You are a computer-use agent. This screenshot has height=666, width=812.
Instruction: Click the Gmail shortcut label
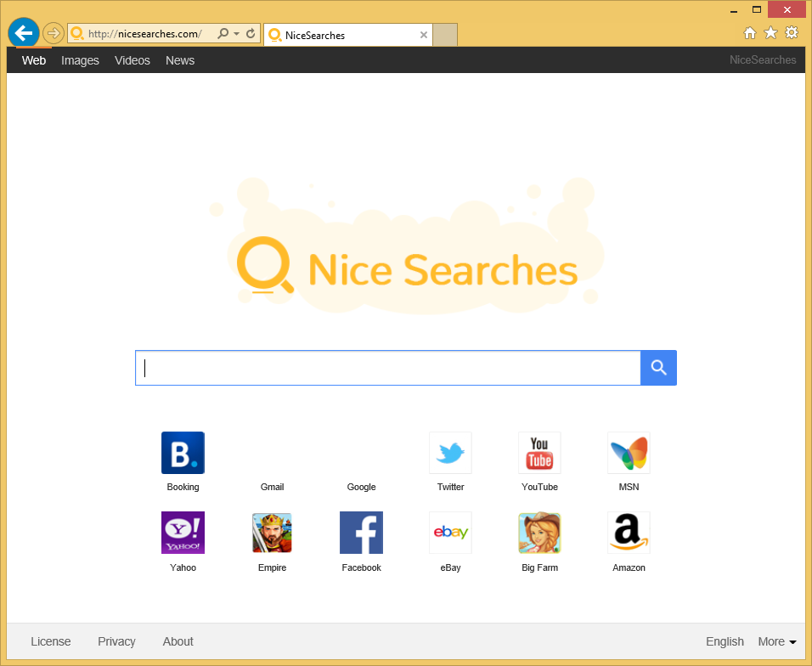[x=272, y=487]
